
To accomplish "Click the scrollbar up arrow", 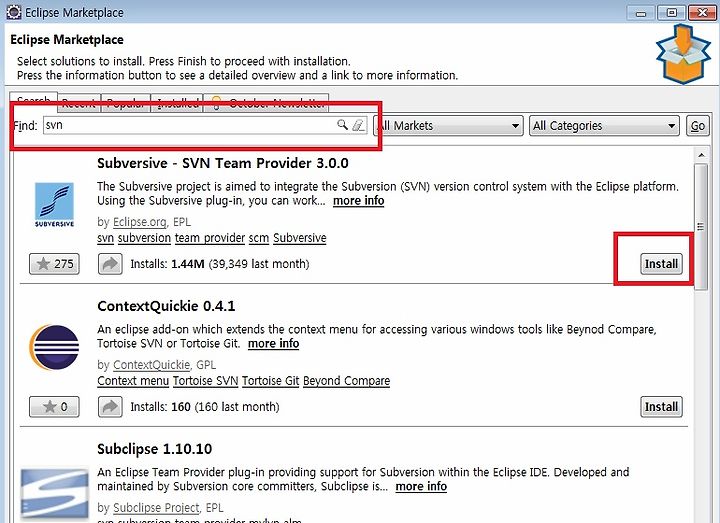I will point(701,156).
